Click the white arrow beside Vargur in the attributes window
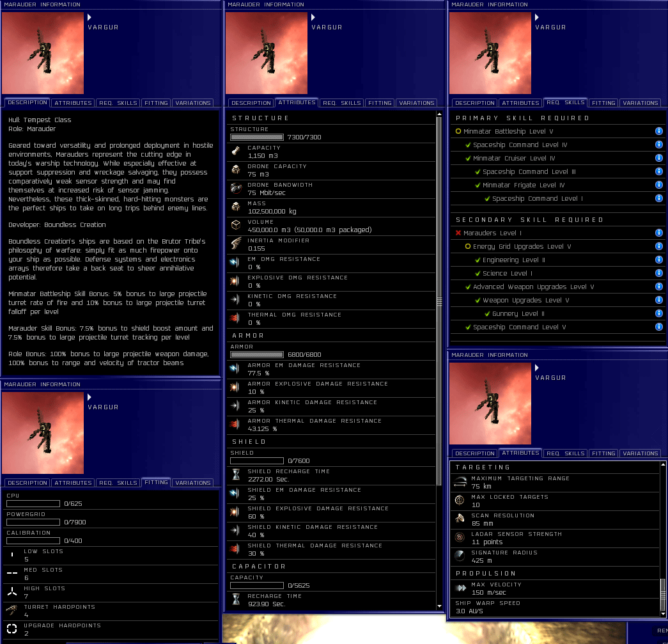The height and width of the screenshot is (644, 668). point(313,17)
